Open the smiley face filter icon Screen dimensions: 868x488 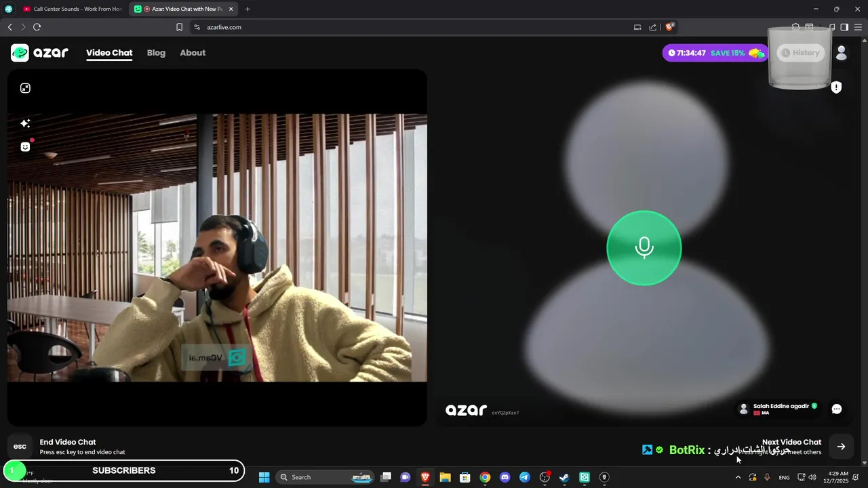[x=25, y=146]
